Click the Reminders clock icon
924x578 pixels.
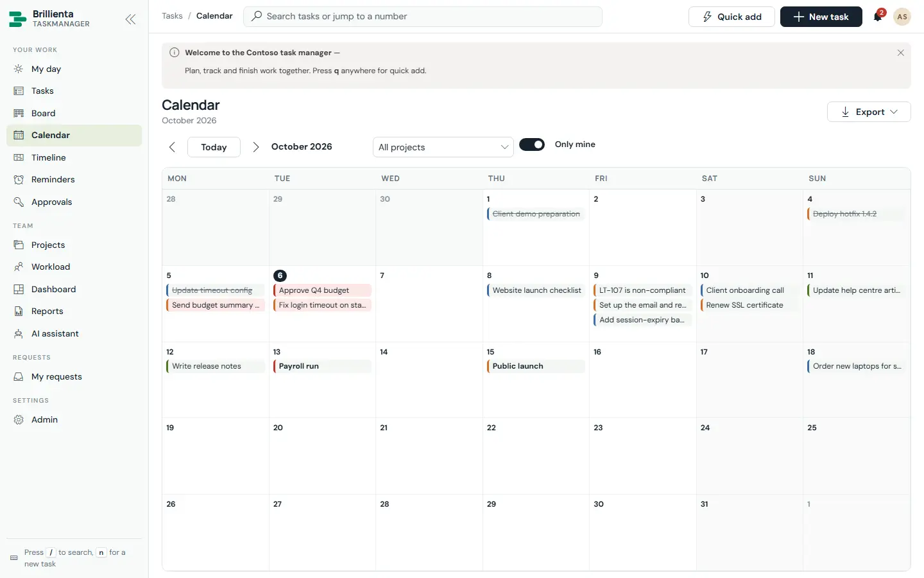click(x=19, y=180)
